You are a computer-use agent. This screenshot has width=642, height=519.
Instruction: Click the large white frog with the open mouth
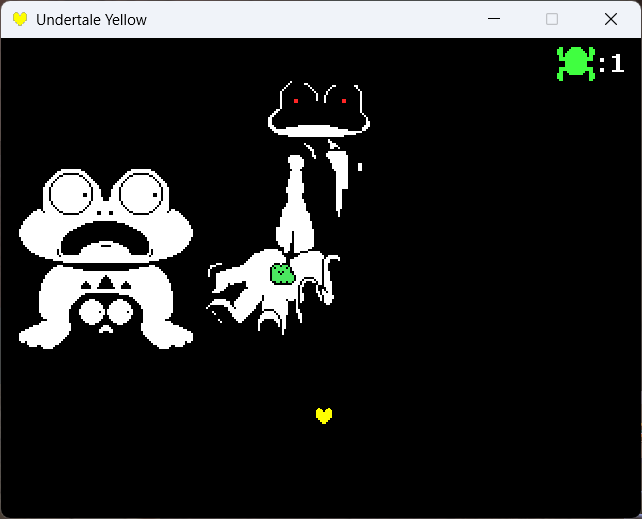click(106, 259)
